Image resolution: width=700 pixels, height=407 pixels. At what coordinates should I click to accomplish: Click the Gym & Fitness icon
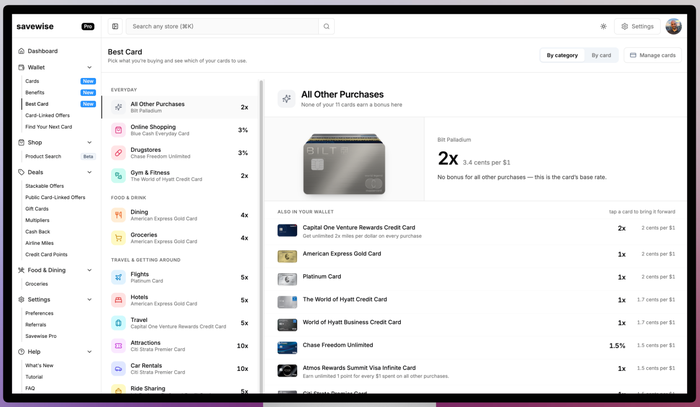tap(118, 175)
